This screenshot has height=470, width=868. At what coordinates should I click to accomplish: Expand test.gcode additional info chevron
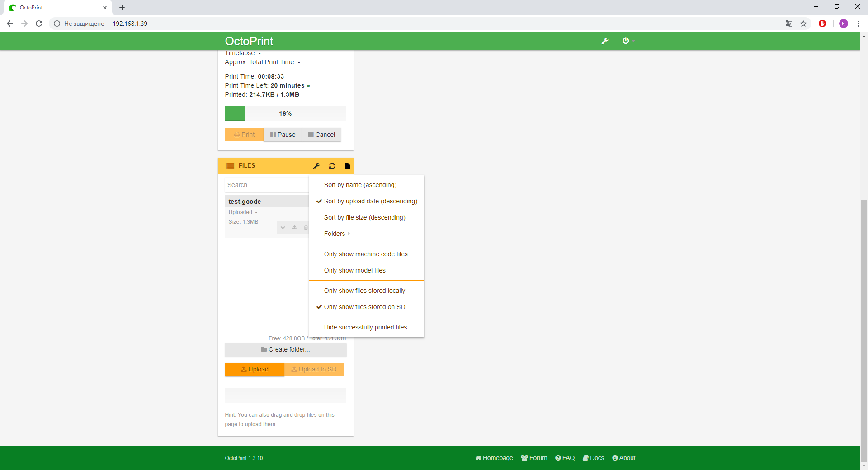[x=283, y=227]
